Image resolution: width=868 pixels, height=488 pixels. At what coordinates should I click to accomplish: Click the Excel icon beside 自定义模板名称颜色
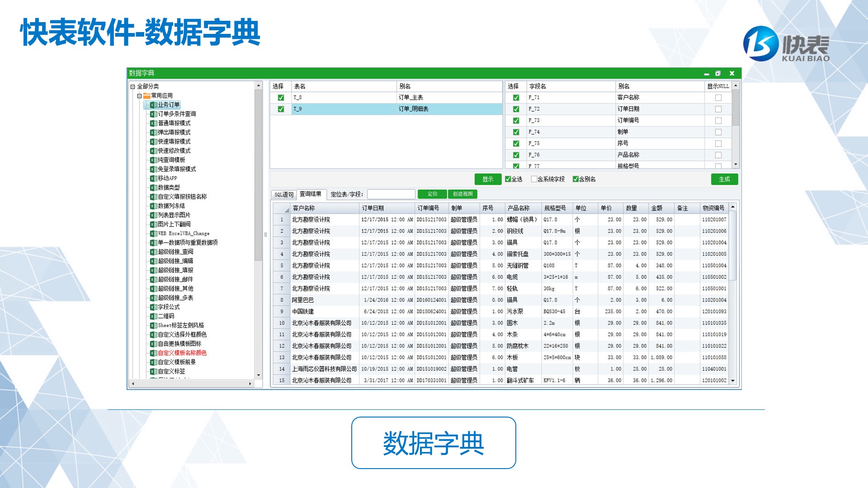(x=153, y=353)
